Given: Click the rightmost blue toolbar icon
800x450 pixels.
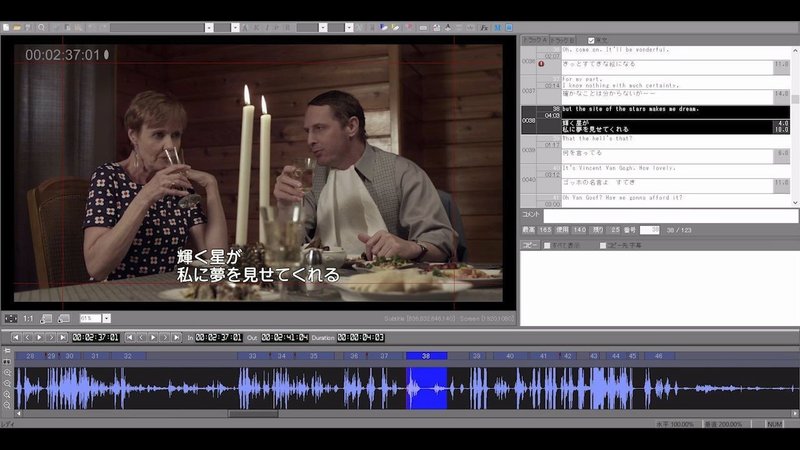Looking at the screenshot, I should (509, 28).
